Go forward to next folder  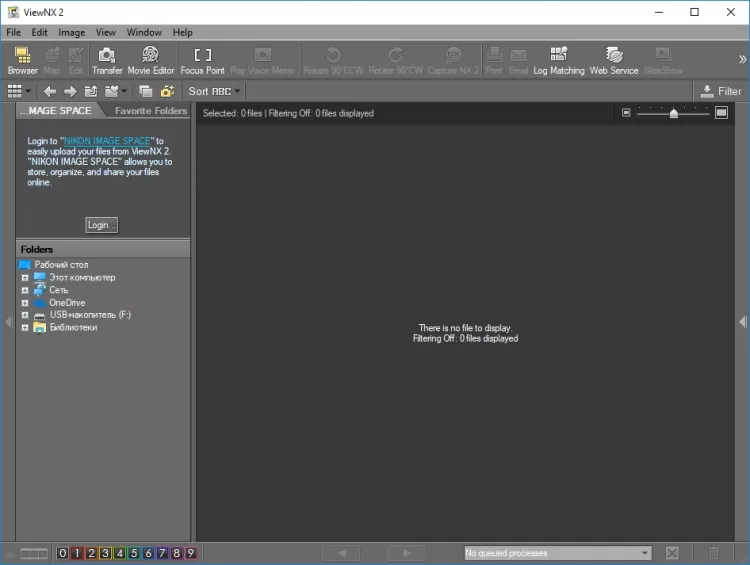click(70, 91)
